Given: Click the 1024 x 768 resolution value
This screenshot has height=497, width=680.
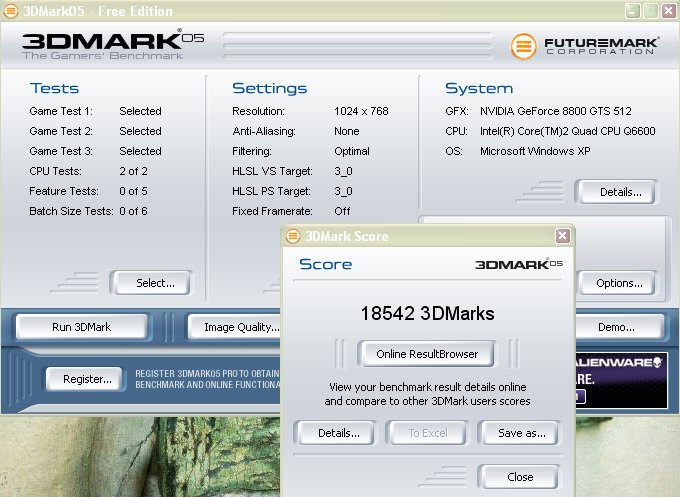Looking at the screenshot, I should pos(361,111).
